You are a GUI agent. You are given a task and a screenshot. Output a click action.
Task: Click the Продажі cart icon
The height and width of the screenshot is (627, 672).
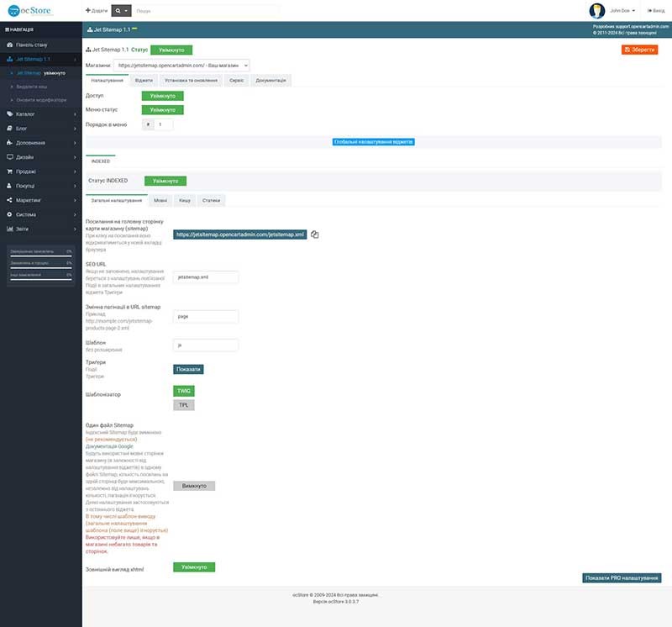coord(9,171)
